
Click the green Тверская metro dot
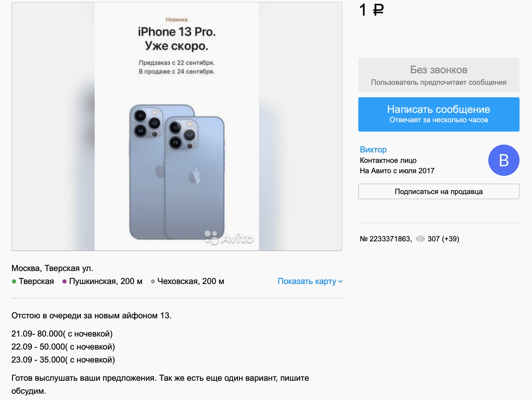[14, 281]
